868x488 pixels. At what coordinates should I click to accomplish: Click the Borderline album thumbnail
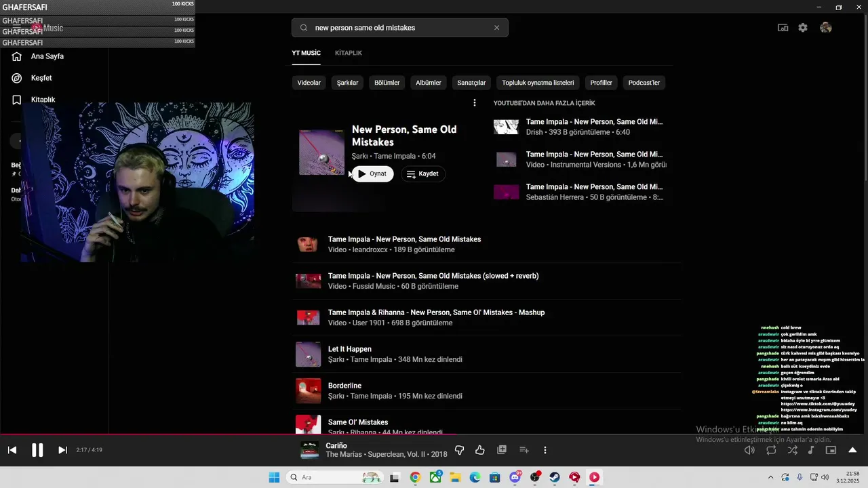pos(308,391)
